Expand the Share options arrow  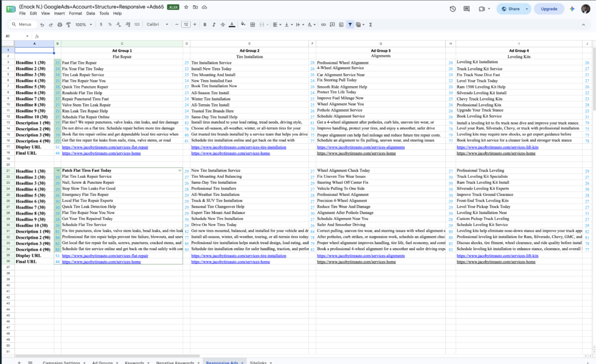click(527, 9)
